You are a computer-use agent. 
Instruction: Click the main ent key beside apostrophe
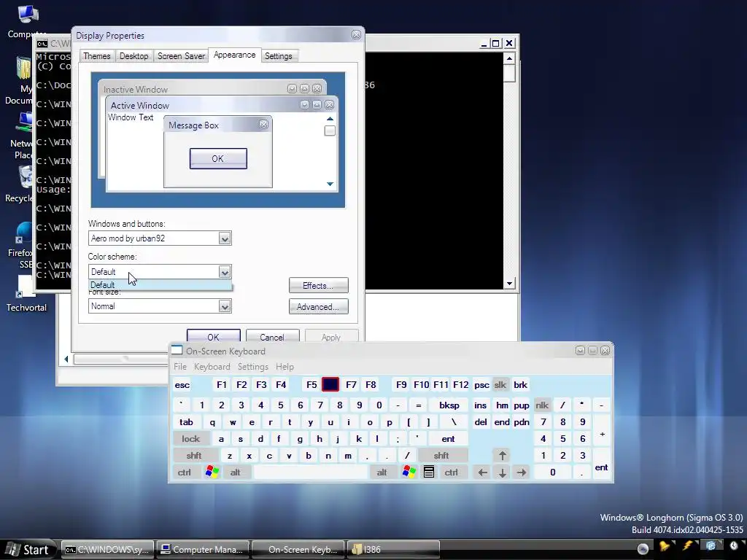click(x=449, y=438)
